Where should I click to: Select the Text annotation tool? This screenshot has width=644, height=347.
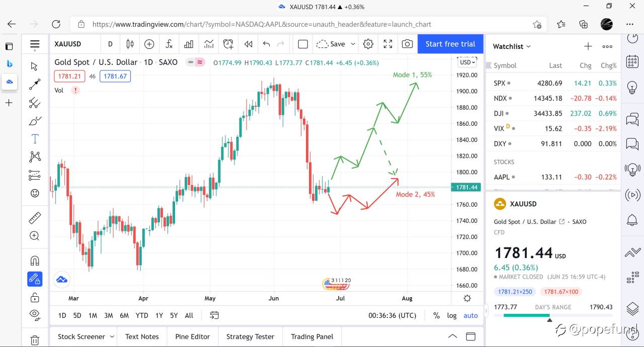35,139
